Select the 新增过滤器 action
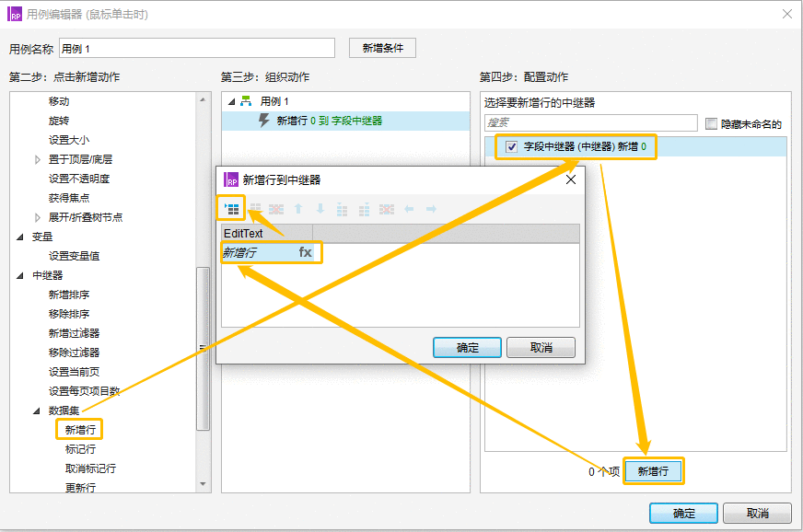 [x=75, y=333]
